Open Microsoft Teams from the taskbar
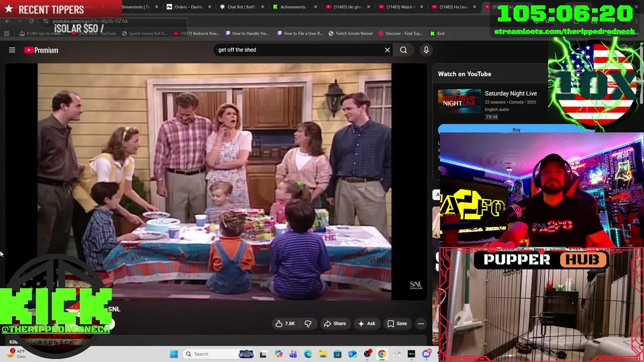This screenshot has width=644, height=362. 293,354
